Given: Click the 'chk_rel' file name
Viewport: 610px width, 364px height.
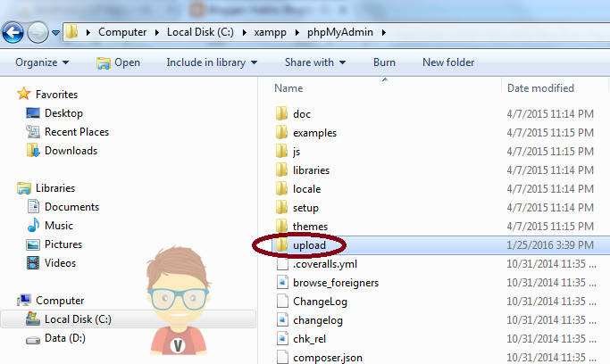Looking at the screenshot, I should coord(309,339).
